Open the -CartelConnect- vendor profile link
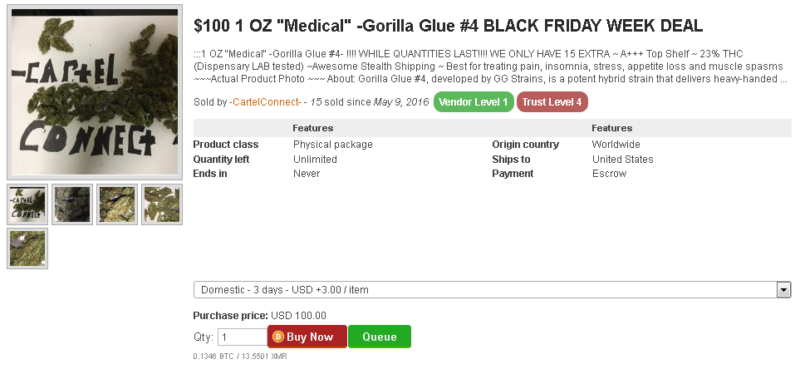800x369 pixels. pos(265,102)
